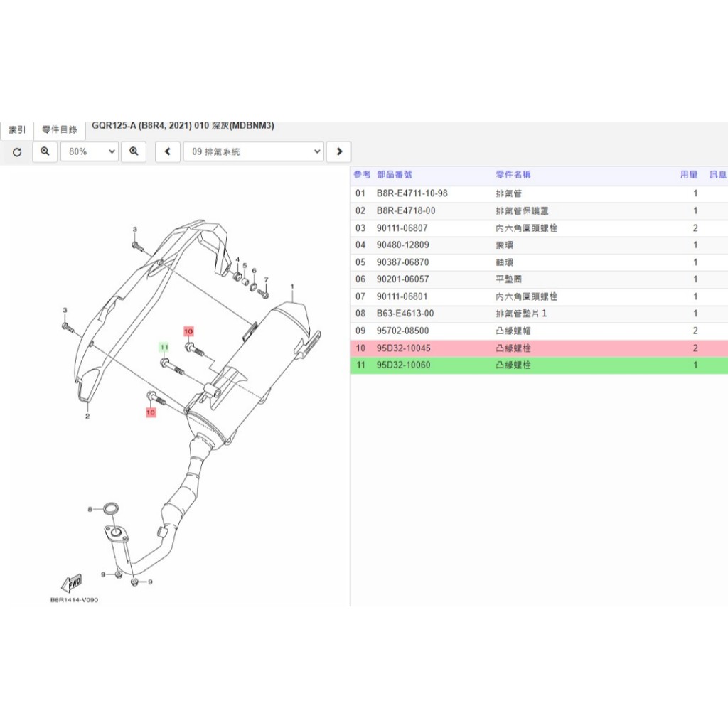
Task: Click the 部品番號 column header
Action: (395, 175)
